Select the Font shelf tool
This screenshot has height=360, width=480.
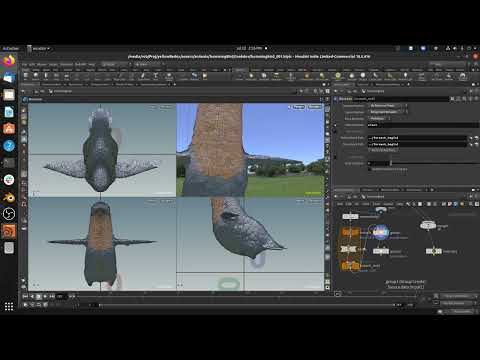pos(155,76)
